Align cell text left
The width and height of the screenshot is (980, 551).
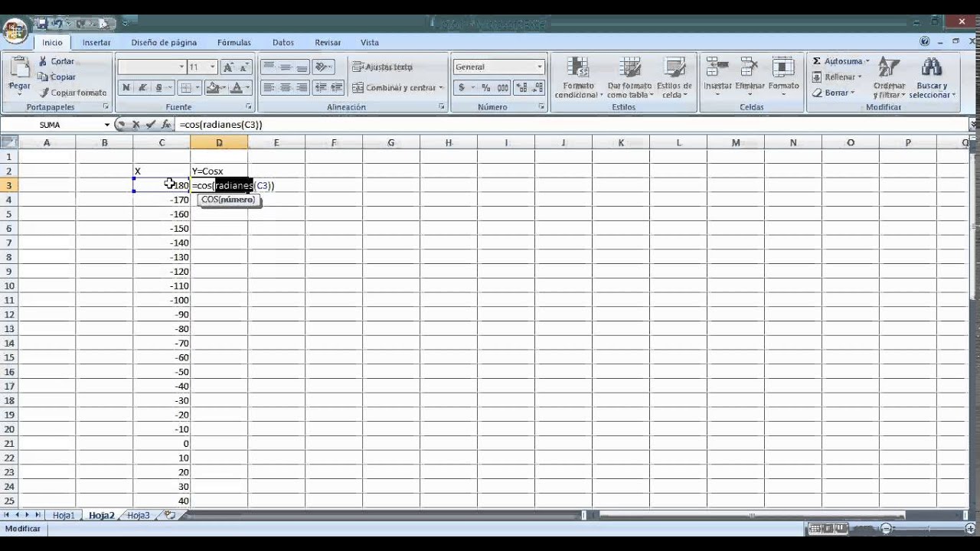pos(269,88)
